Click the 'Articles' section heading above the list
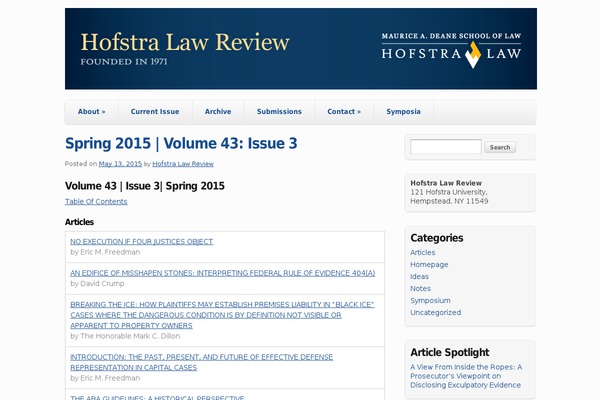 point(79,222)
